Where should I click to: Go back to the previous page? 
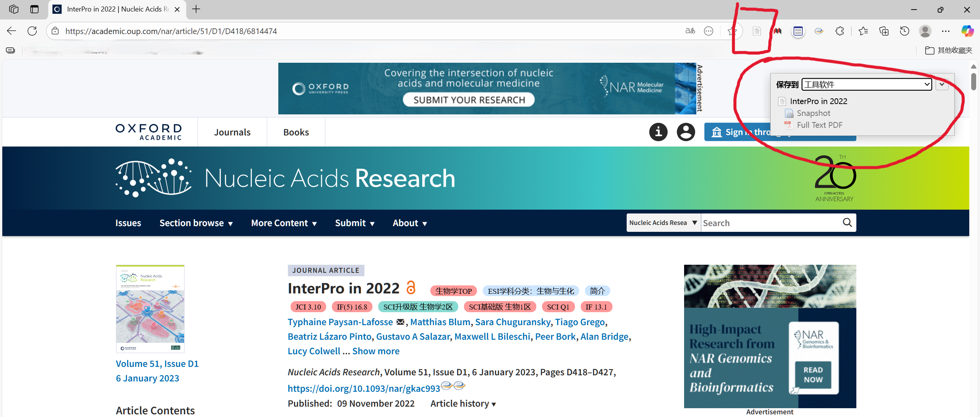coord(11,31)
